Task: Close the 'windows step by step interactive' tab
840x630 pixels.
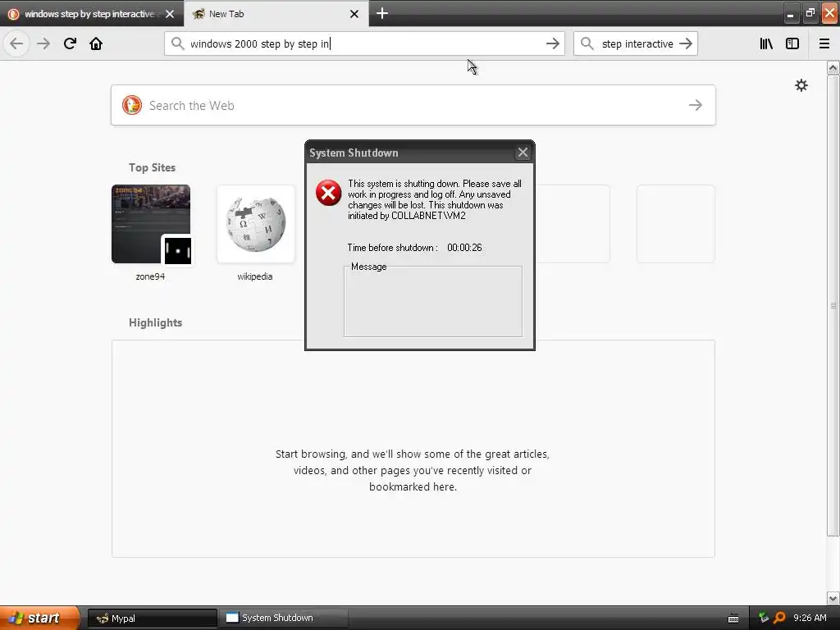Action: point(170,14)
